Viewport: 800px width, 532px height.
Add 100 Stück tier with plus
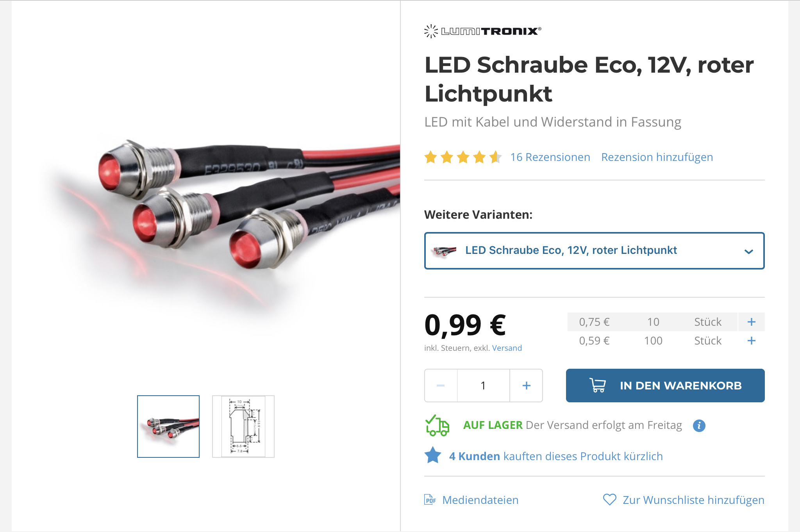click(751, 341)
